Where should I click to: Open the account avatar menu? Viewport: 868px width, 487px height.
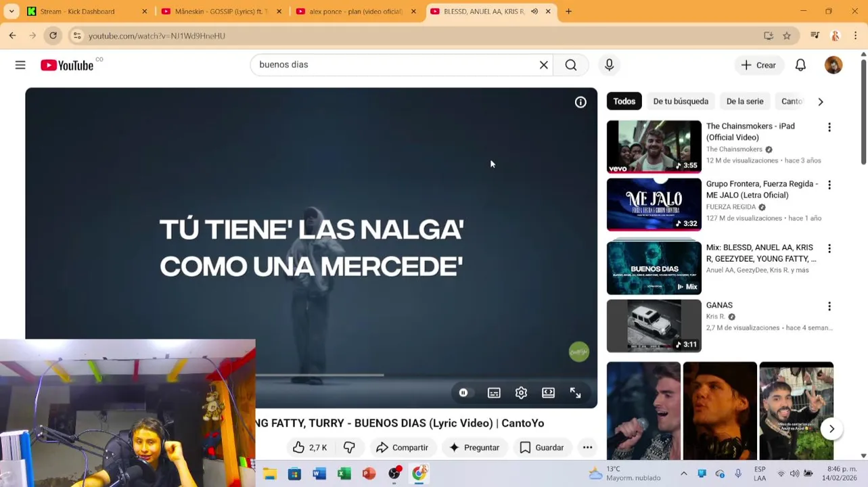833,65
